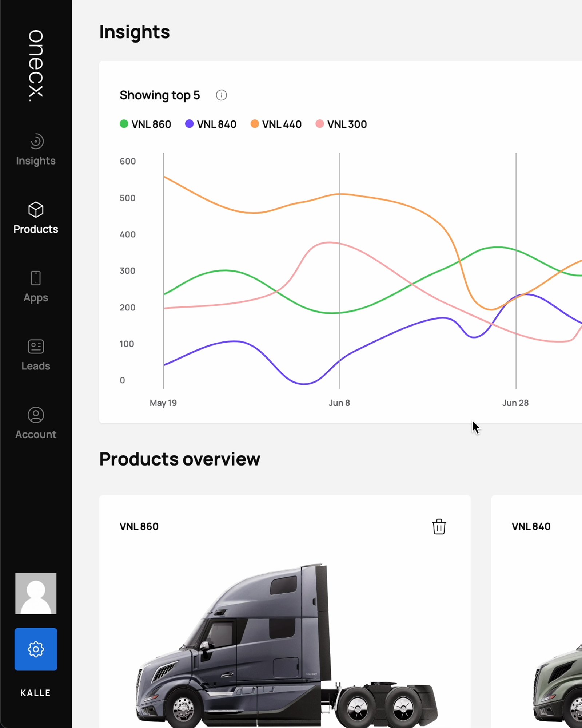
Task: Click the Insights page heading
Action: click(x=135, y=32)
